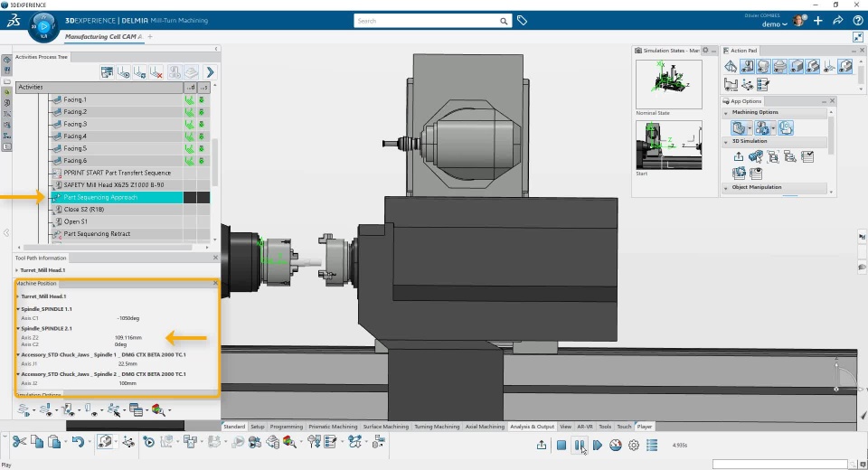Add a new tab with the plus button
The image size is (868, 470).
tap(150, 36)
